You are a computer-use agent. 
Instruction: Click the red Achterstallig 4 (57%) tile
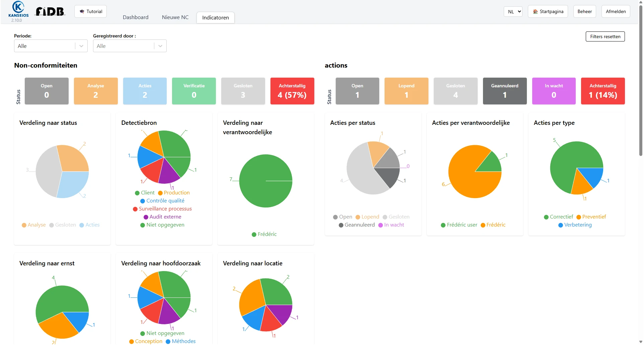tap(292, 91)
